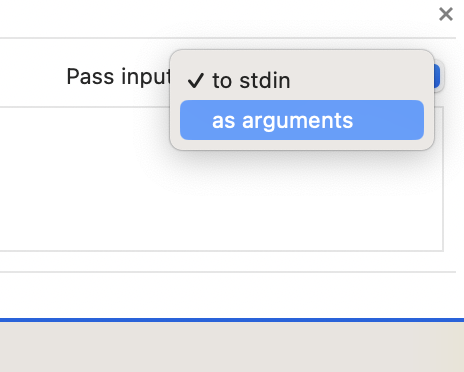Click the word "stdin" in the popup list
Screen dimensions: 464x372
[265, 80]
